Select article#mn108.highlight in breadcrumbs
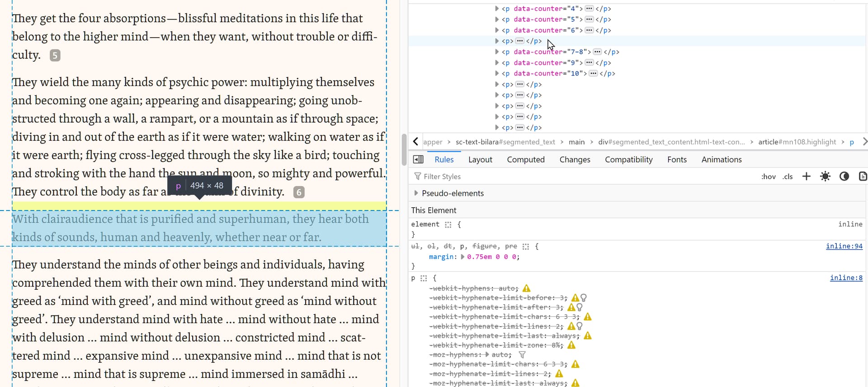This screenshot has height=387, width=868. [x=797, y=142]
